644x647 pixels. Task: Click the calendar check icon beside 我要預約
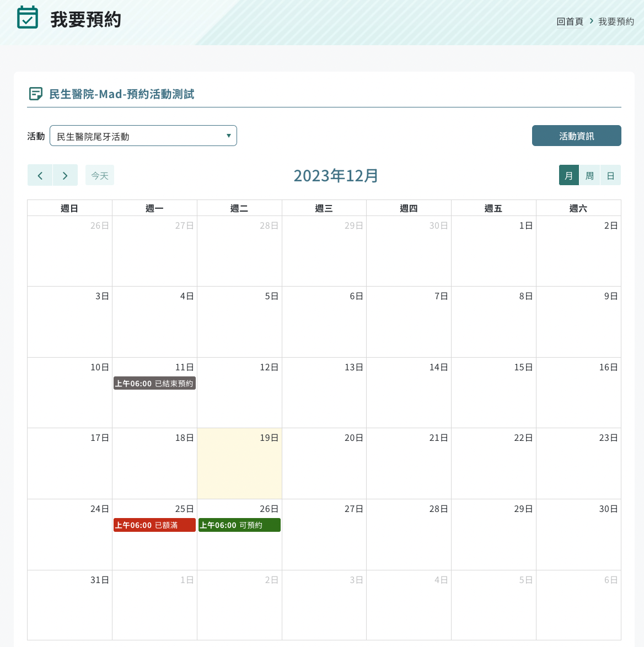click(x=28, y=18)
